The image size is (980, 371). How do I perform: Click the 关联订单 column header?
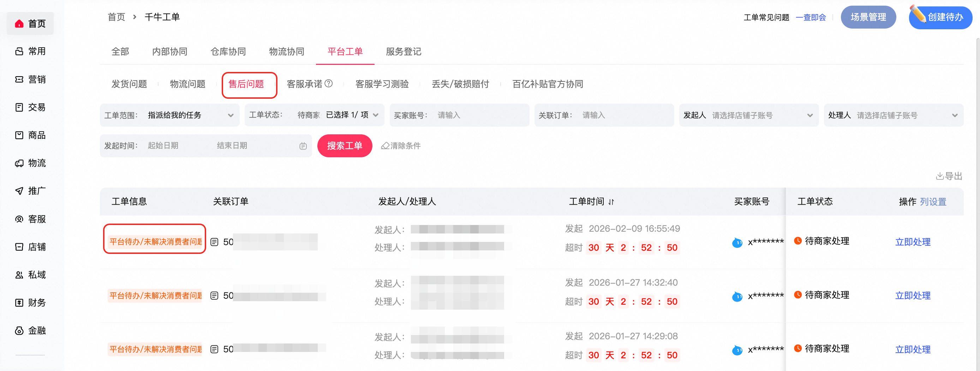231,201
